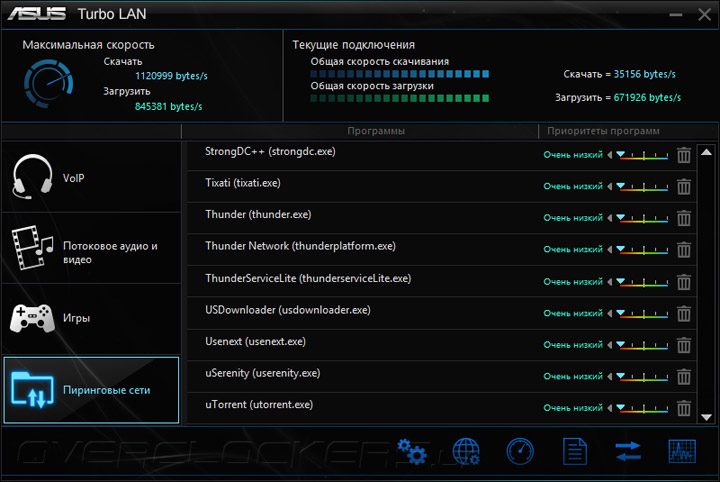Click ThunderServiceLite (thunderserviceLite.exe) name
The width and height of the screenshot is (720, 482).
[x=308, y=278]
